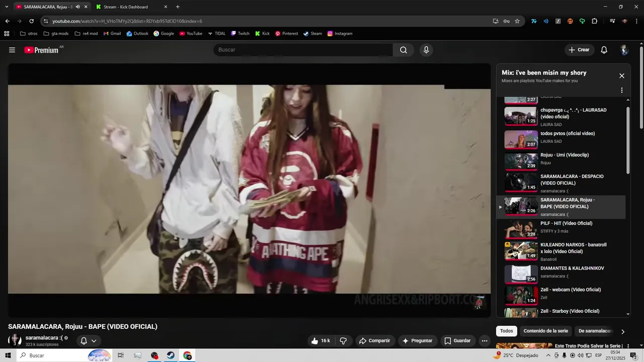Open Chrome apps grid in bookmarks bar

[7, 34]
